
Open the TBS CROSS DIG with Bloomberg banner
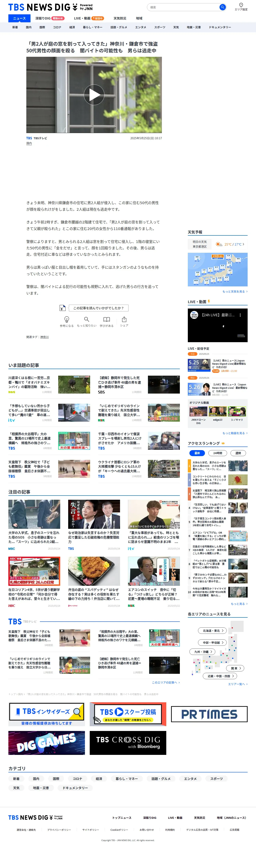point(128,743)
